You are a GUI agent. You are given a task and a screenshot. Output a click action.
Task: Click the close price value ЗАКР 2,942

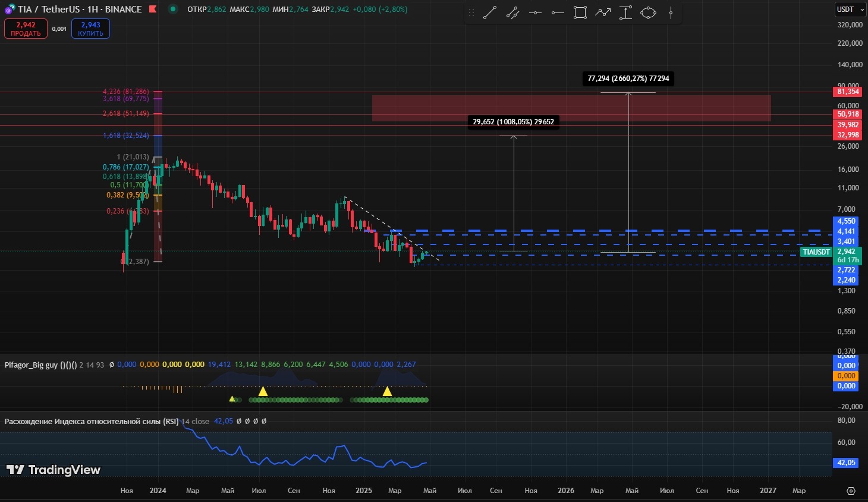click(x=330, y=10)
